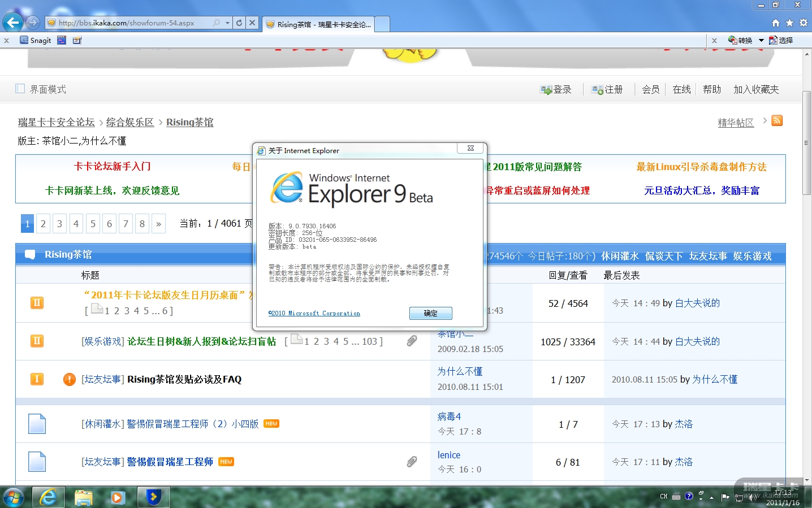Close the PDF toolbar with its X
Viewport: 812px width, 508px height.
tap(714, 41)
